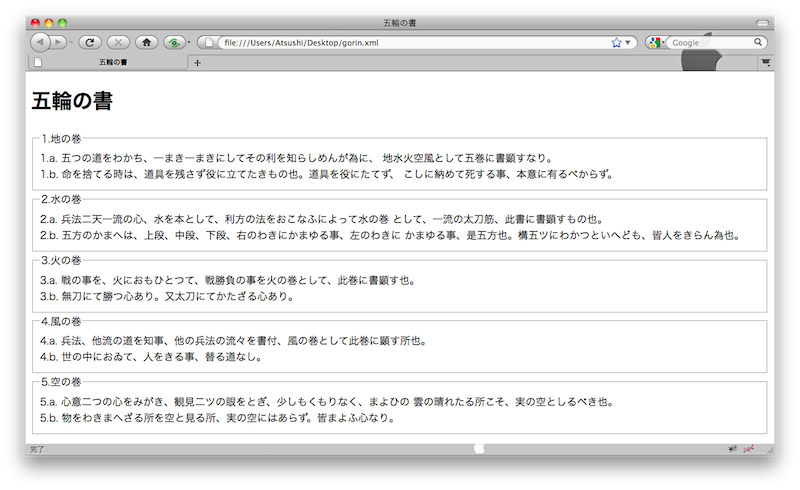Viewport: 800px width, 490px height.
Task: Go to the Home page
Action: pos(147,42)
